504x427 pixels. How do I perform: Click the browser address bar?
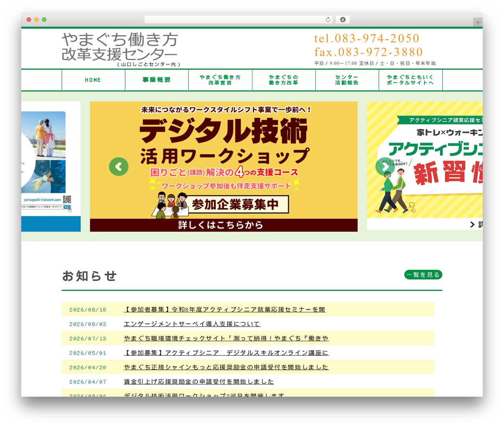pos(239,20)
